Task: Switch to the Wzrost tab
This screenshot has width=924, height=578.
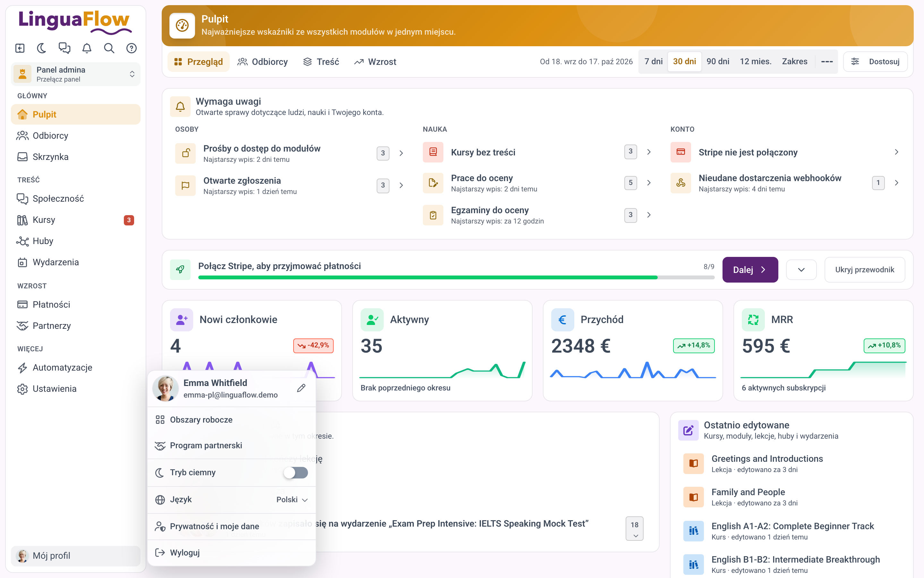Action: point(375,62)
